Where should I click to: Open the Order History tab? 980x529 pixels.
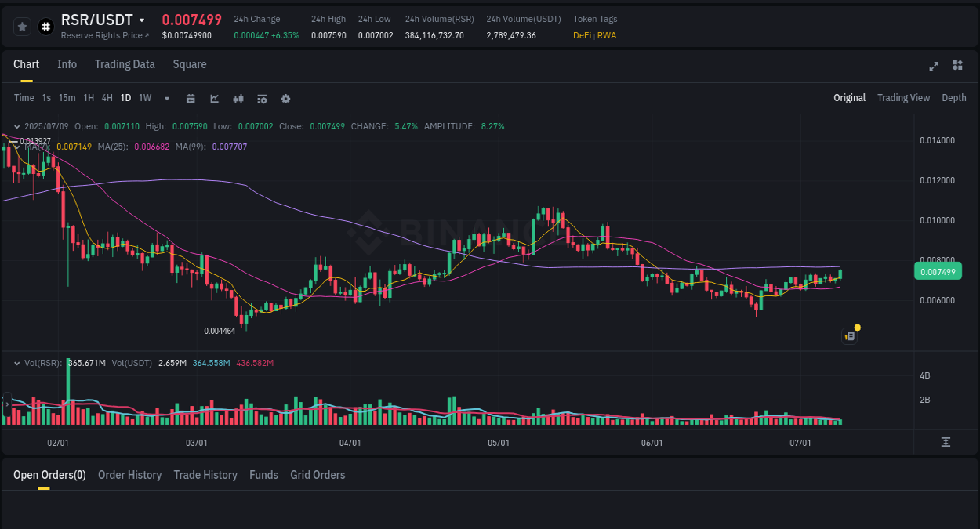pos(129,474)
